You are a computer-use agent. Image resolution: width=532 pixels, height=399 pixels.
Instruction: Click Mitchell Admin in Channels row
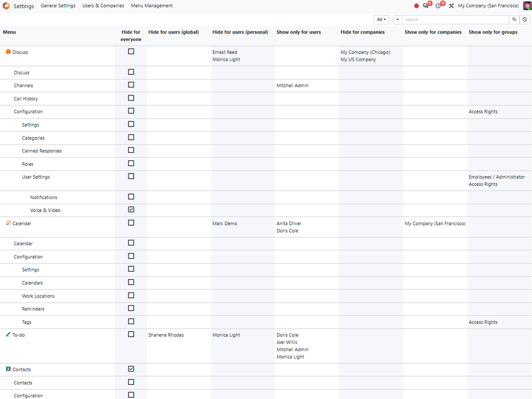[292, 86]
